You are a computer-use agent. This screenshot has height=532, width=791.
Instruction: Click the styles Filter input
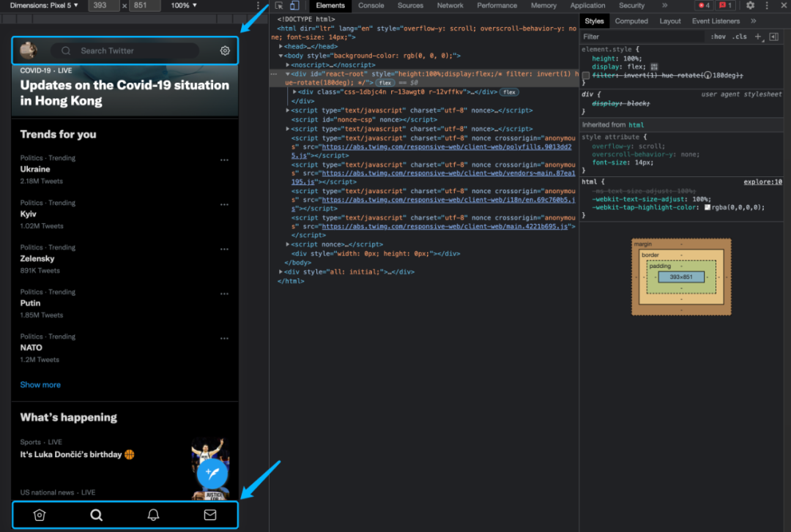click(642, 37)
